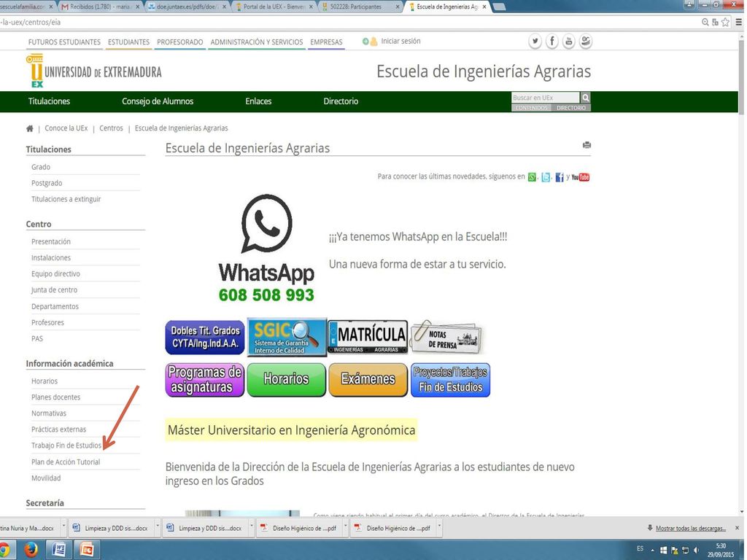Open the Grado link under Titulaciones

click(x=41, y=167)
